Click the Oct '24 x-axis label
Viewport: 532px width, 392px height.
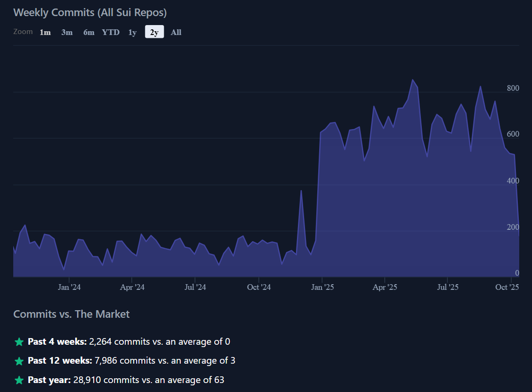[259, 287]
